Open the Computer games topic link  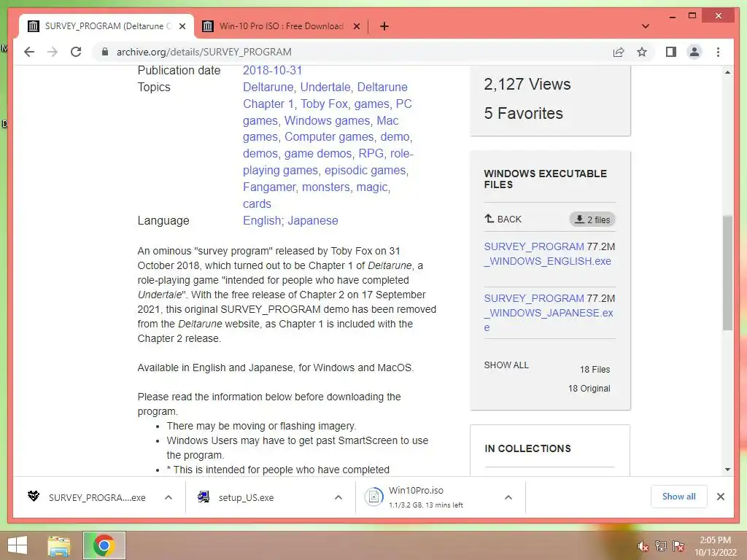(x=329, y=136)
